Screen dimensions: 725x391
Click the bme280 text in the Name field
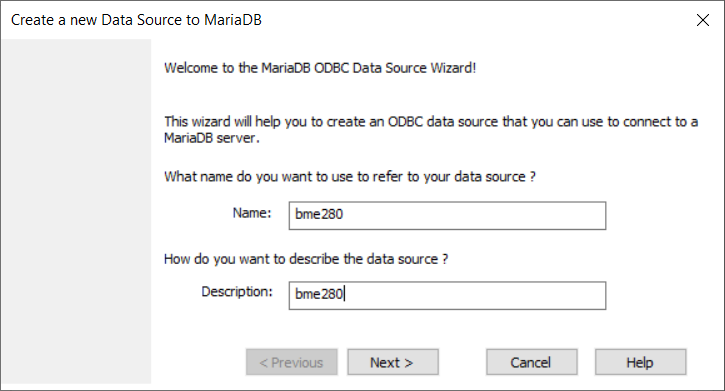(x=319, y=214)
